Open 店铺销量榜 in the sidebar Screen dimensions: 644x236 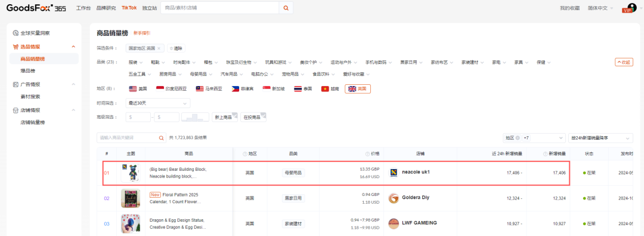click(32, 122)
